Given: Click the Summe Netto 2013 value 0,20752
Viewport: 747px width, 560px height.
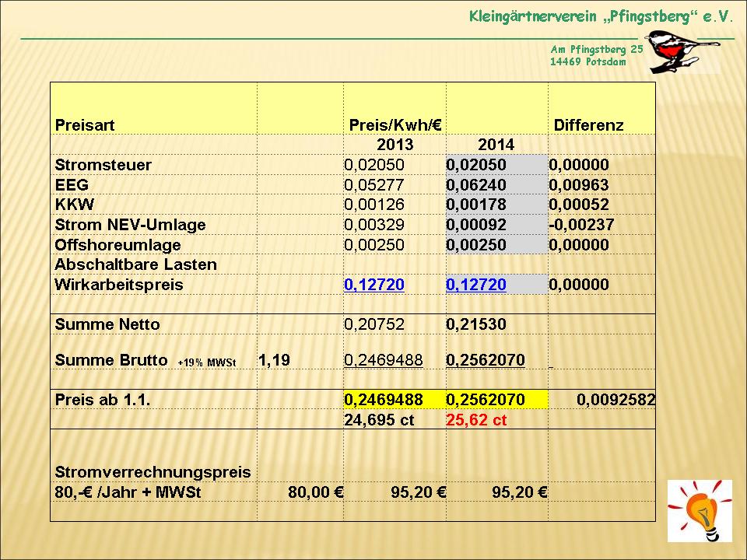Looking at the screenshot, I should coord(374,324).
